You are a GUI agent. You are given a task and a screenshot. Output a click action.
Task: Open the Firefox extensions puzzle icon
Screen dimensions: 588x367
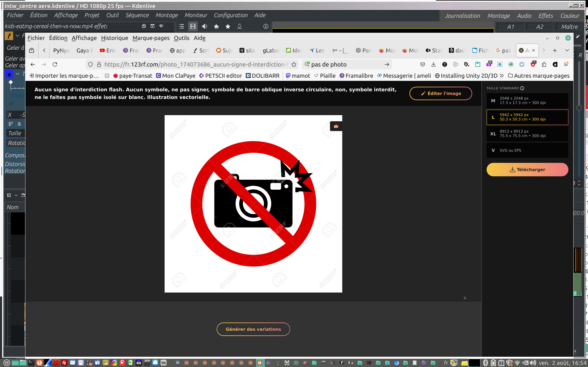(x=544, y=64)
